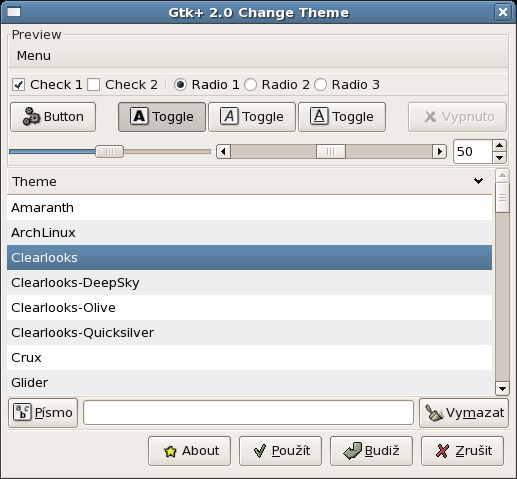Viewport: 517px width, 479px height.
Task: Click the horizontal slider handle in the preview
Action: (109, 151)
